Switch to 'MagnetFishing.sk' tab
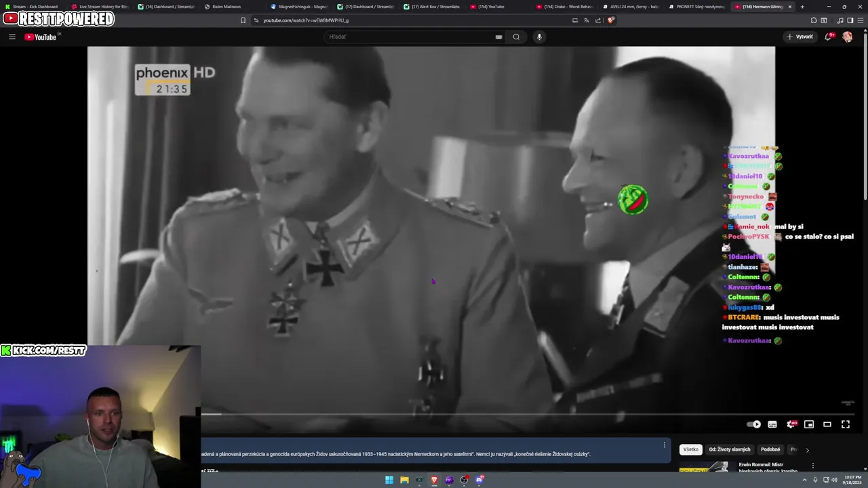Image resolution: width=868 pixels, height=488 pixels. (299, 7)
